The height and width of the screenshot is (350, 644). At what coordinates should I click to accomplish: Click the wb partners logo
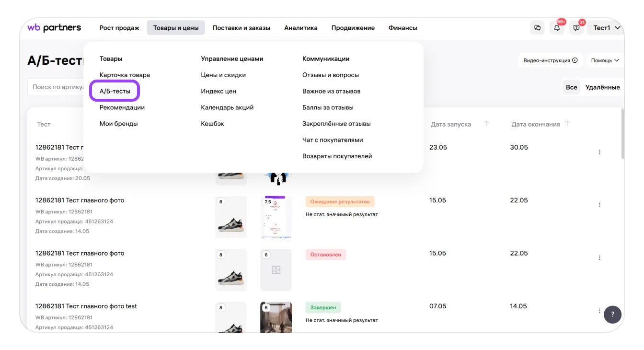54,28
